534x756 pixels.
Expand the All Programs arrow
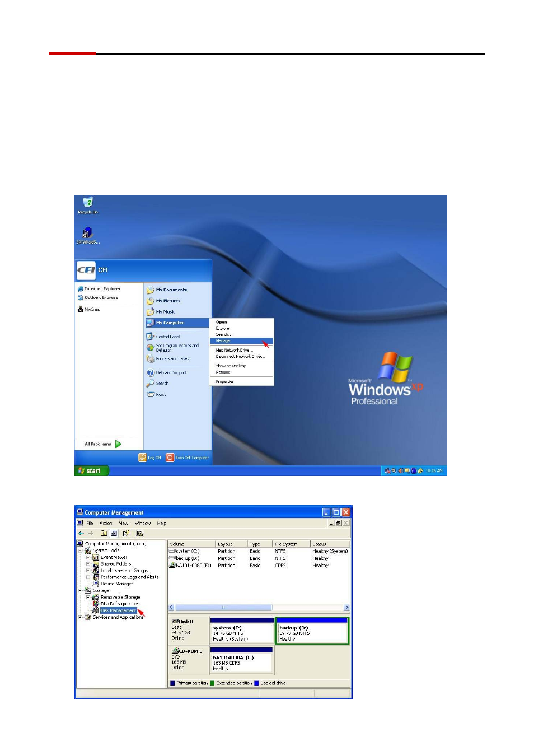pos(118,444)
